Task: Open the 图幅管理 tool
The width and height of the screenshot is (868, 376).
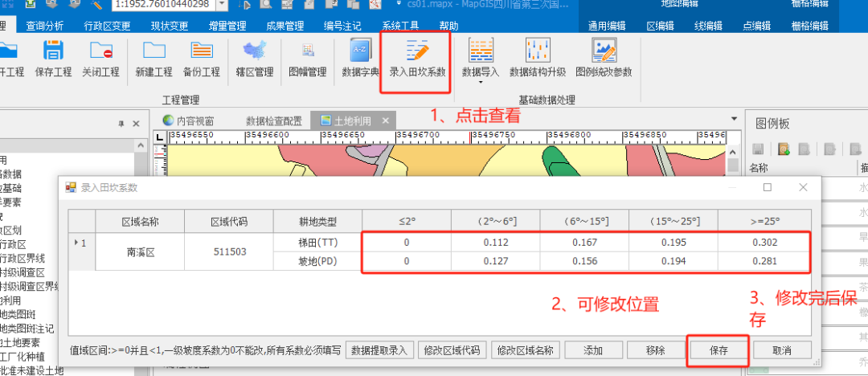Action: [307, 51]
